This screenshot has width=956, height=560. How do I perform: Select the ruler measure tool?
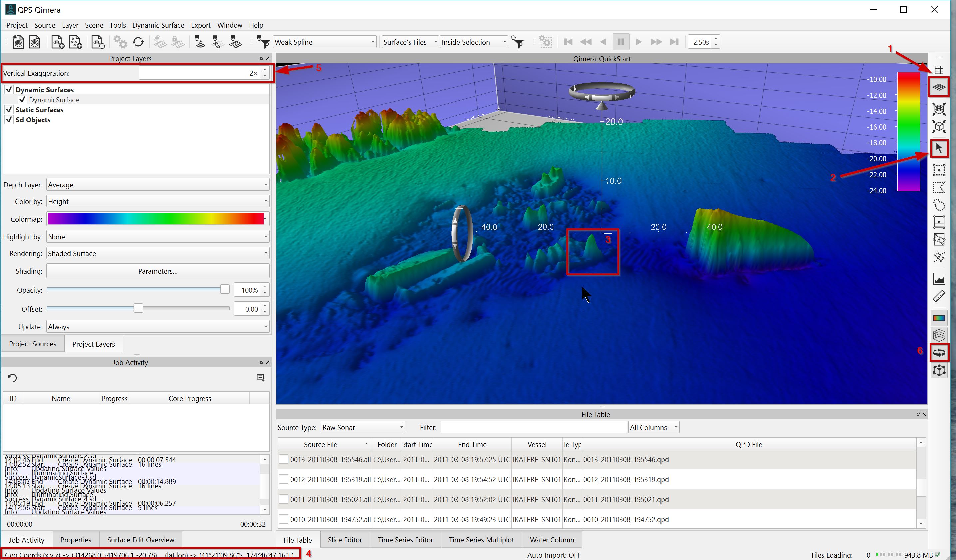coord(939,296)
